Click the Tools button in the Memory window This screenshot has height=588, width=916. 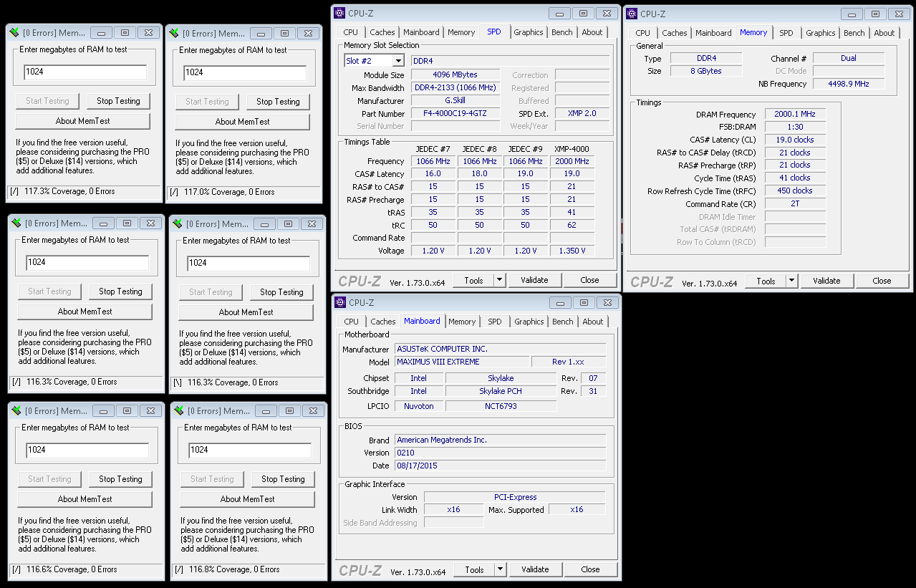pyautogui.click(x=766, y=281)
